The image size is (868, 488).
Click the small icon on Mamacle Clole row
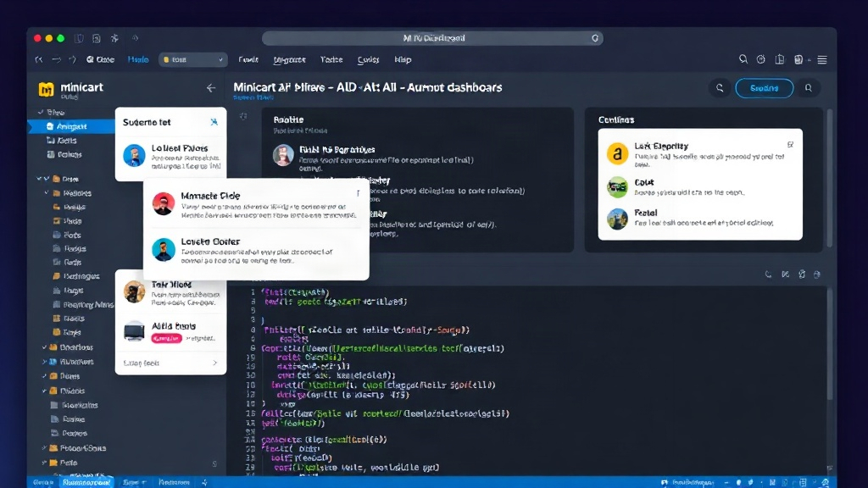(359, 193)
